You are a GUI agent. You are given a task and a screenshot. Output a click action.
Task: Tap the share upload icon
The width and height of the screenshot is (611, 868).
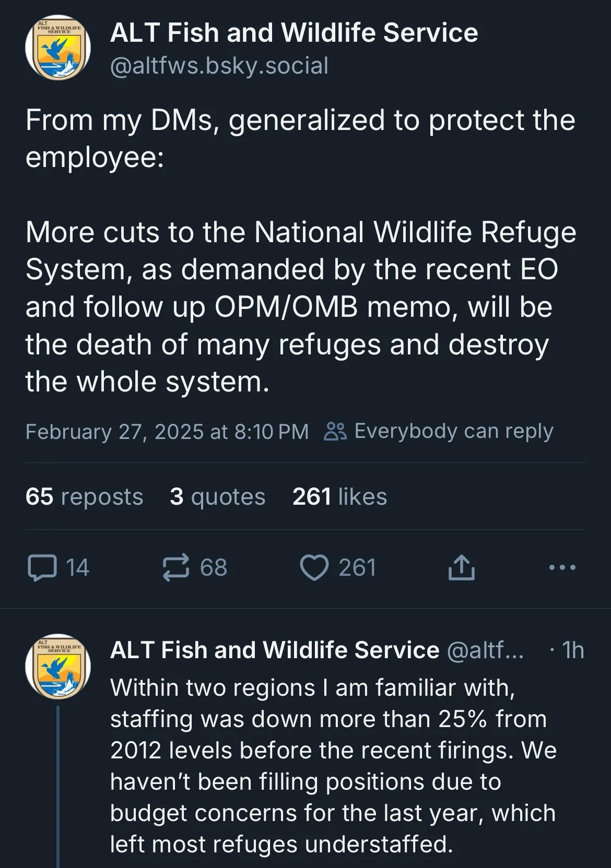pos(461,568)
